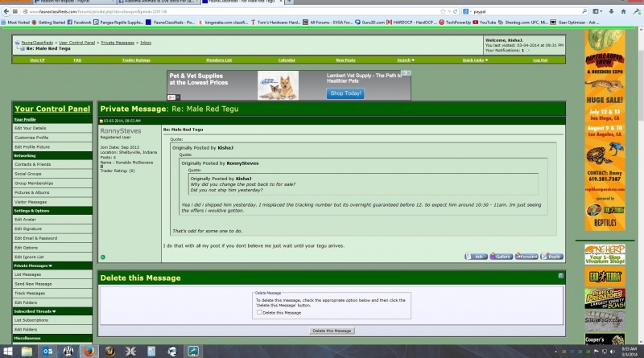Click the Inbox breadcrumb link

click(x=146, y=43)
